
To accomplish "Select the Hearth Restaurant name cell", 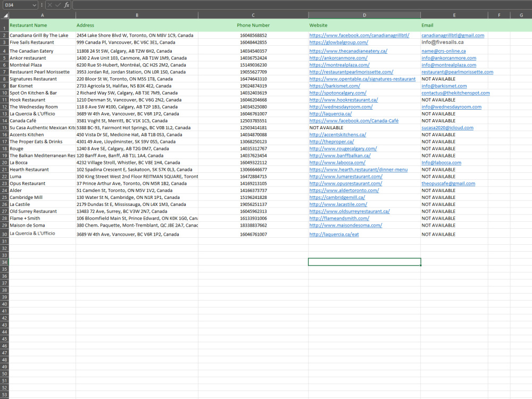I will [x=43, y=170].
